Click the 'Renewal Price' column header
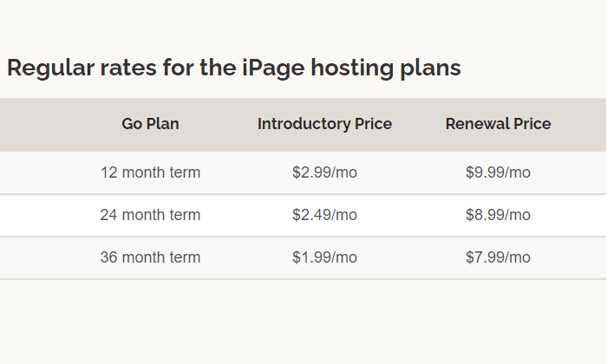 [498, 124]
